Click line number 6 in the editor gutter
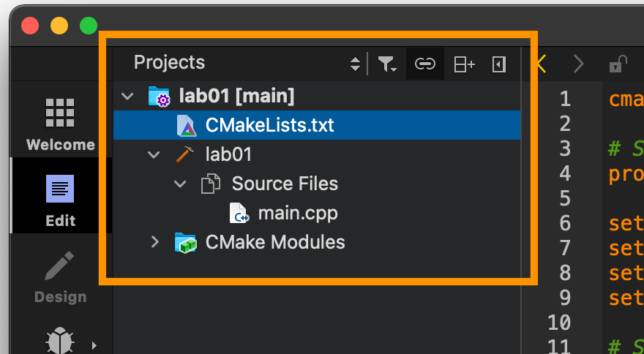This screenshot has height=354, width=644. (x=565, y=223)
